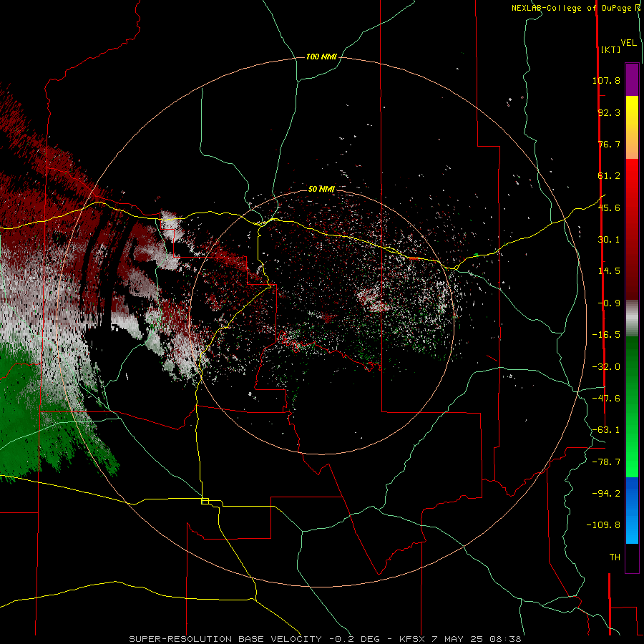This screenshot has width=644, height=644.
Task: Click the -109.8 value on velocity scale
Action: click(x=603, y=525)
